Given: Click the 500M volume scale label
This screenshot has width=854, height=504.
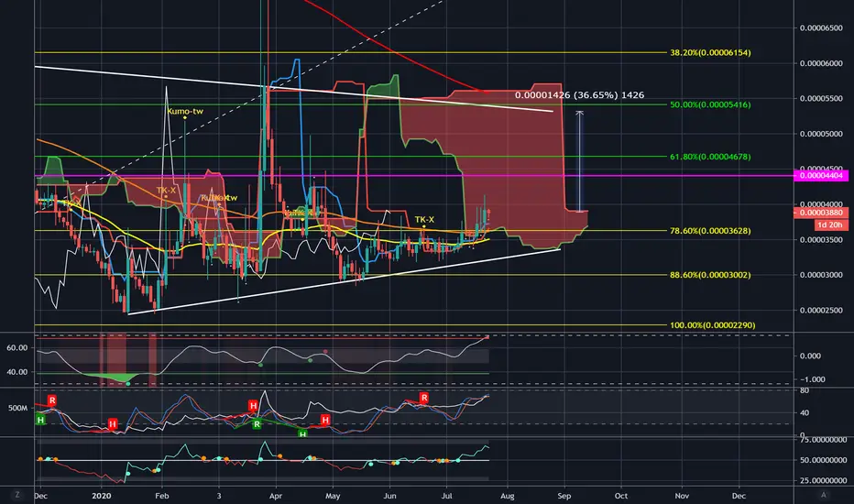Looking at the screenshot, I should tap(18, 408).
